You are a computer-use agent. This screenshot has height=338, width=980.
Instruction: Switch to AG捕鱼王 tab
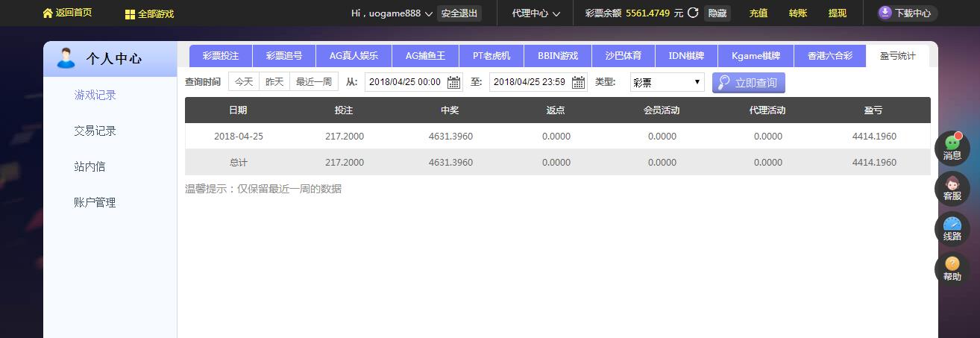tap(425, 56)
